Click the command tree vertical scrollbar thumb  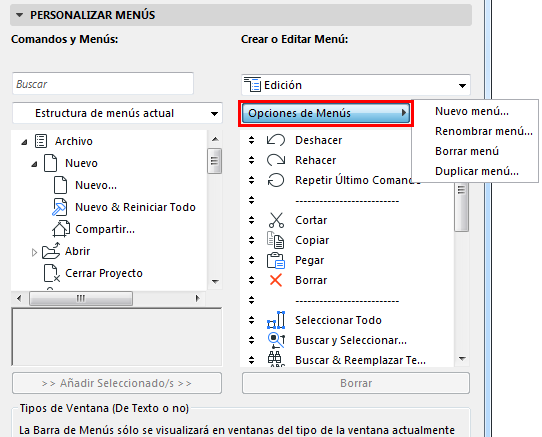215,161
